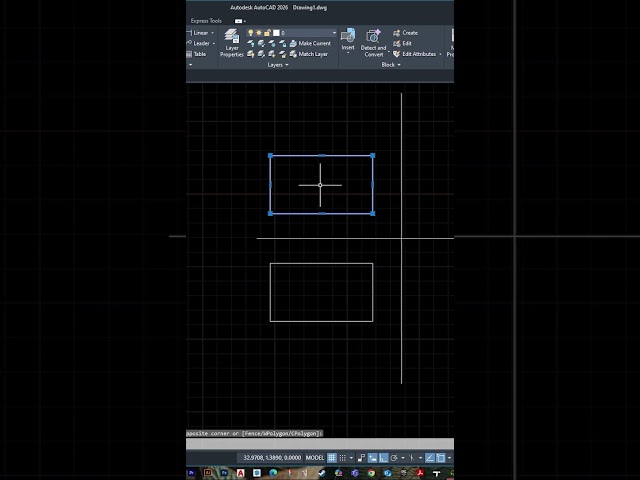Toggle drawing grid display
Screen dimensions: 640x480
[332, 458]
